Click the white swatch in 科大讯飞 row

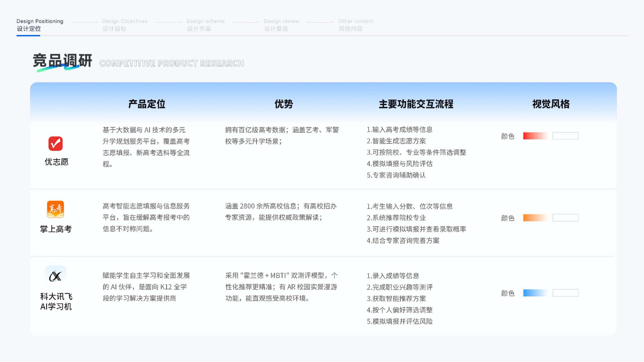[x=565, y=293]
